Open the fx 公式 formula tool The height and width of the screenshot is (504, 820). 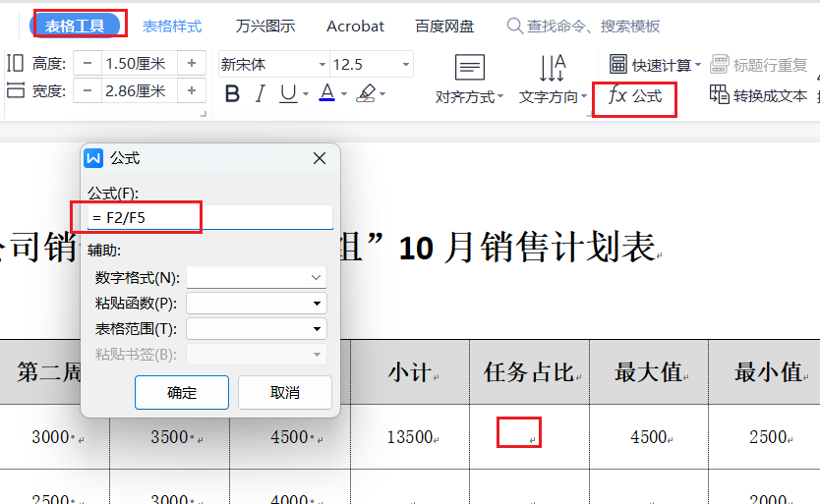pyautogui.click(x=635, y=96)
